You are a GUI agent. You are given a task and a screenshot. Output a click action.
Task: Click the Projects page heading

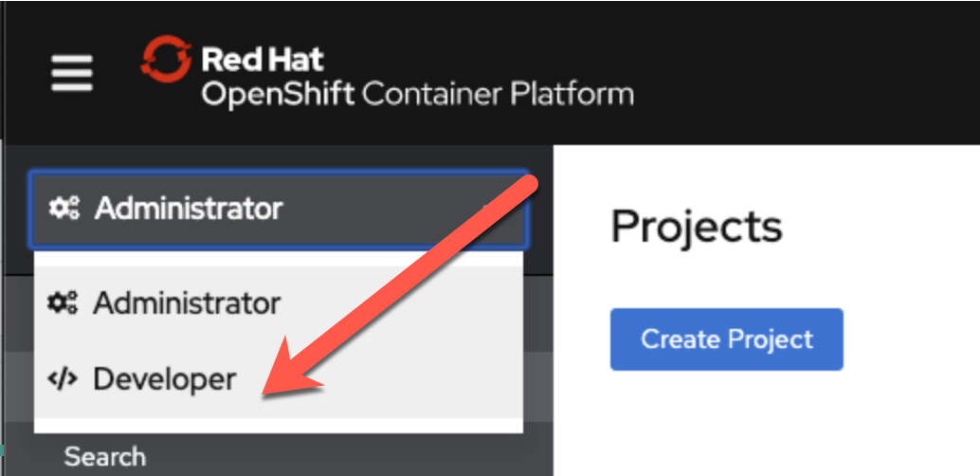[x=697, y=227]
